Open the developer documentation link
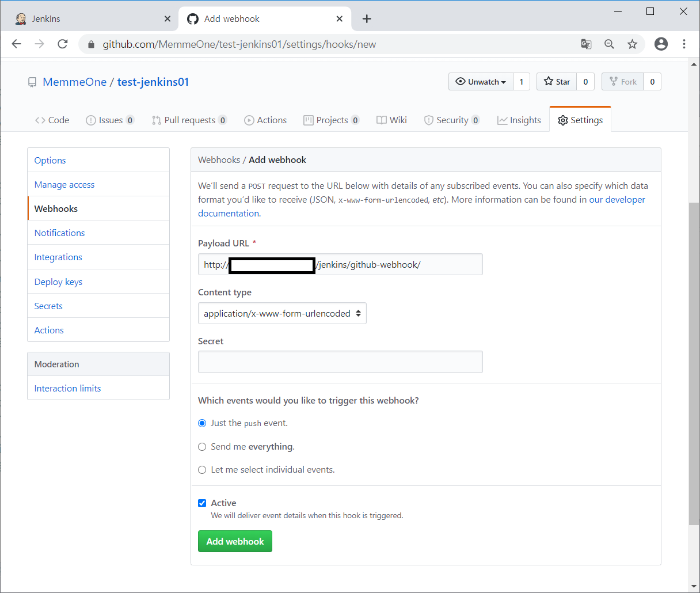The height and width of the screenshot is (593, 700). pos(617,199)
